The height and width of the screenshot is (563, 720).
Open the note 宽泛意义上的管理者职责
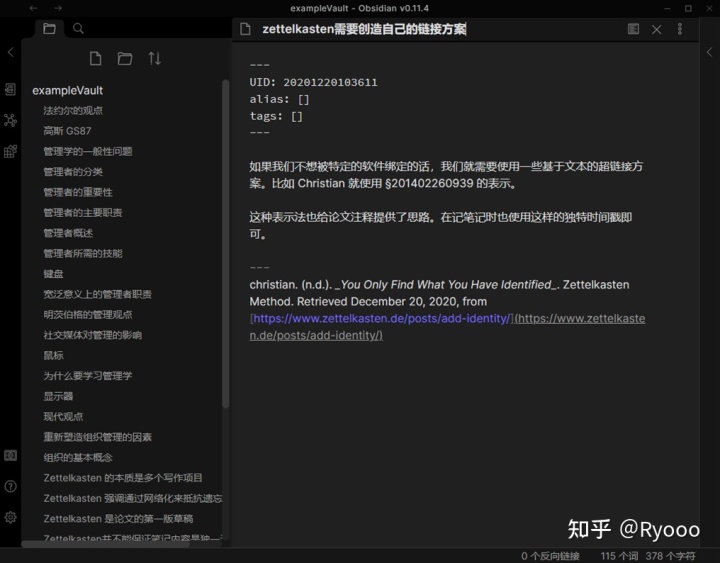pyautogui.click(x=97, y=294)
